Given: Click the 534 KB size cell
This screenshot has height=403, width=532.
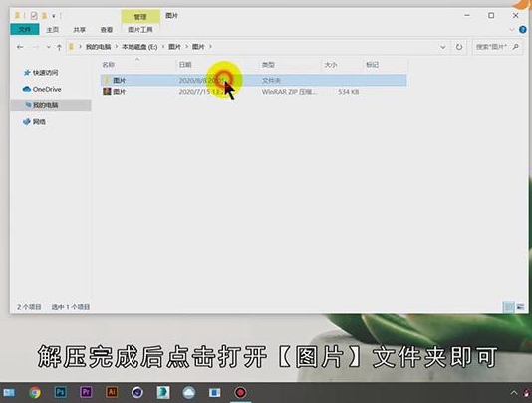Looking at the screenshot, I should [x=349, y=92].
